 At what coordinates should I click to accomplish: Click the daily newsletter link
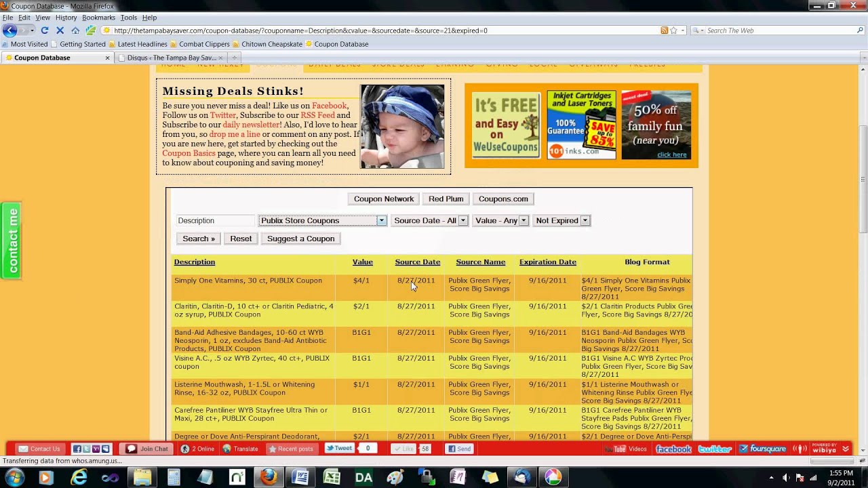tap(252, 125)
